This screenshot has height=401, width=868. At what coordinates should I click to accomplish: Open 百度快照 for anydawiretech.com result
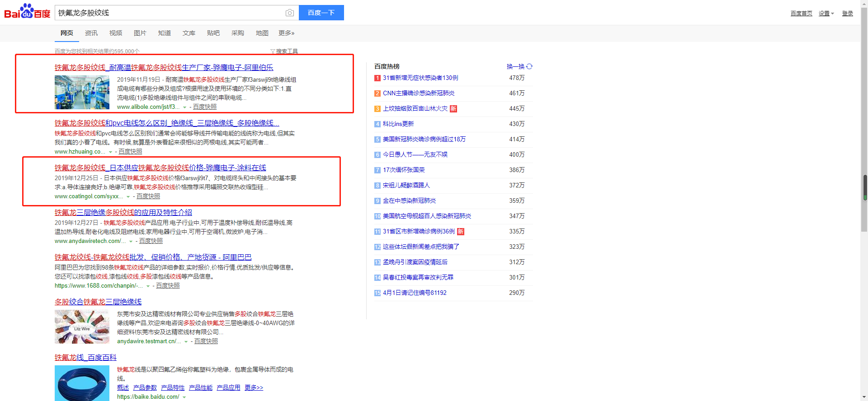tap(151, 241)
